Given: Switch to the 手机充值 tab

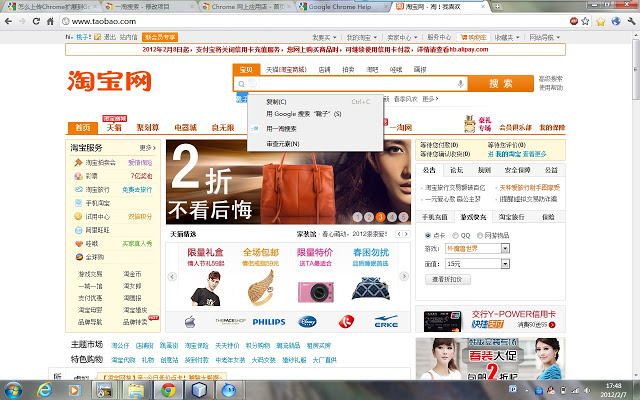Looking at the screenshot, I should (x=434, y=217).
